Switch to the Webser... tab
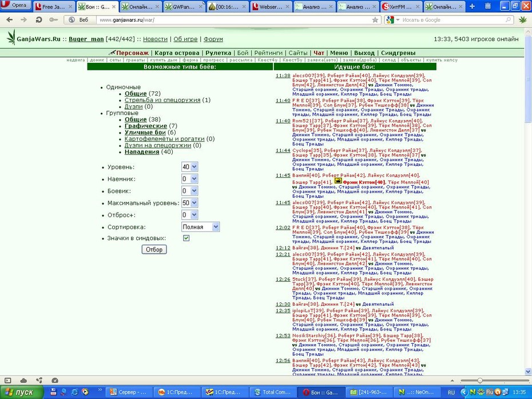Image resolution: width=532 pixels, height=399 pixels. (x=271, y=6)
